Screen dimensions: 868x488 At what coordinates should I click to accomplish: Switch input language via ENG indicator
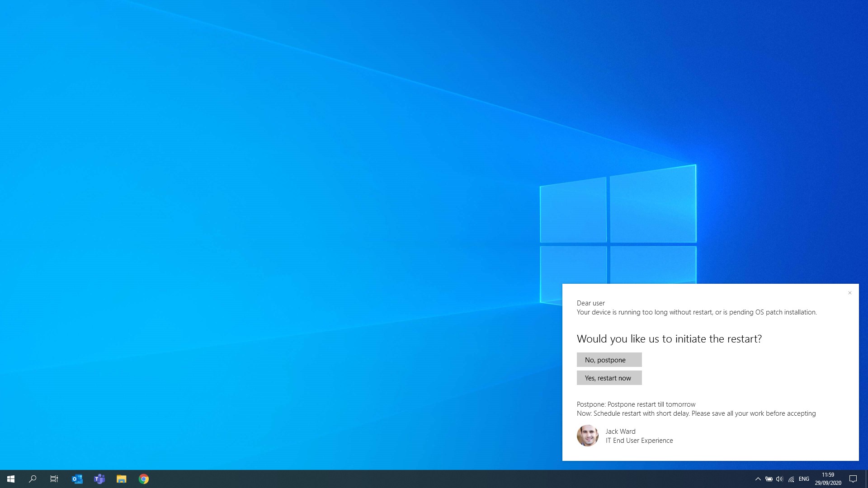[x=804, y=479]
